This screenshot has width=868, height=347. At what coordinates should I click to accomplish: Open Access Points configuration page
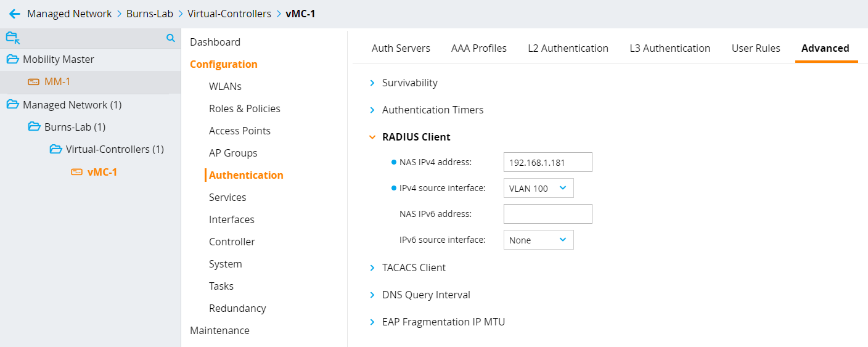pos(240,131)
